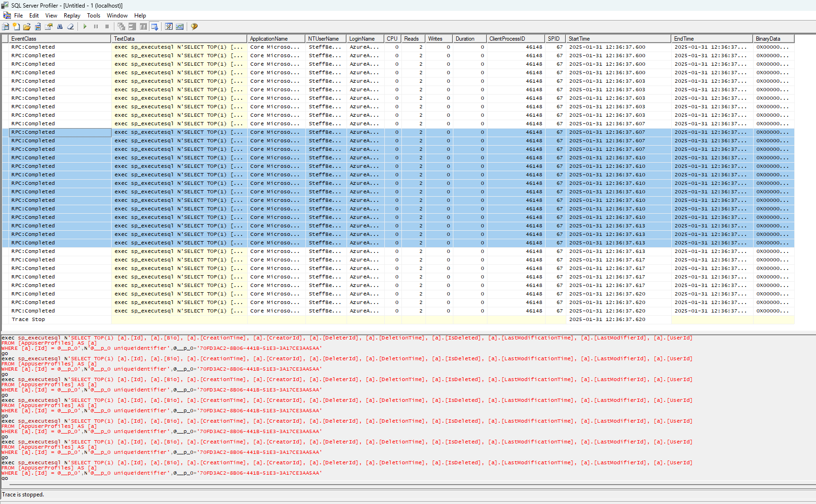Viewport: 816px width, 504px height.
Task: Click the New Template toolbar icon
Action: pyautogui.click(x=17, y=27)
